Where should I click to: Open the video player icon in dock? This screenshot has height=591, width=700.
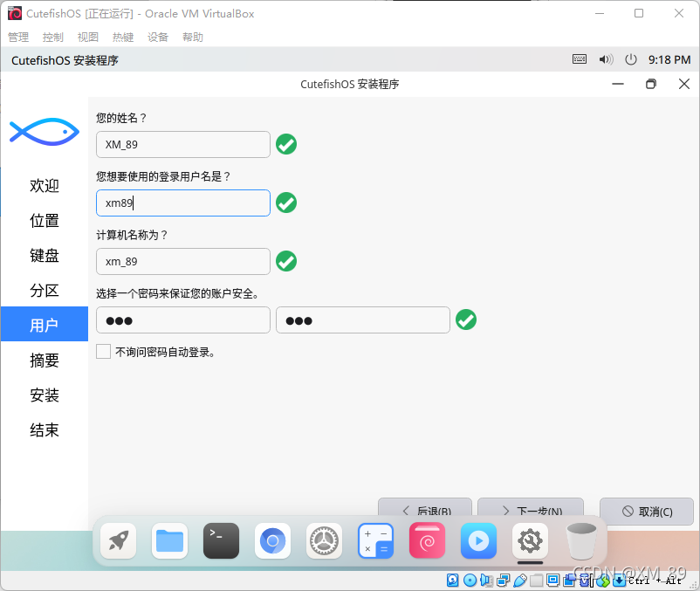point(478,540)
